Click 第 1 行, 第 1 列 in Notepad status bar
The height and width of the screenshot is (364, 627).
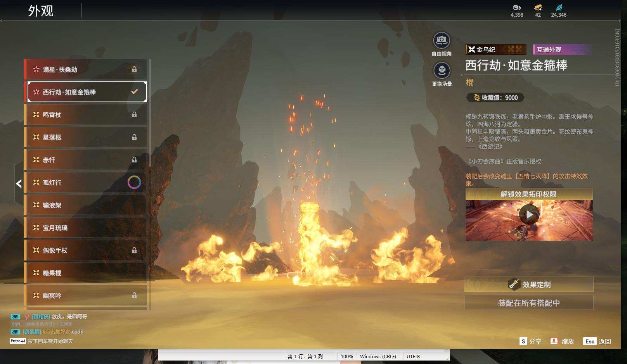point(305,356)
